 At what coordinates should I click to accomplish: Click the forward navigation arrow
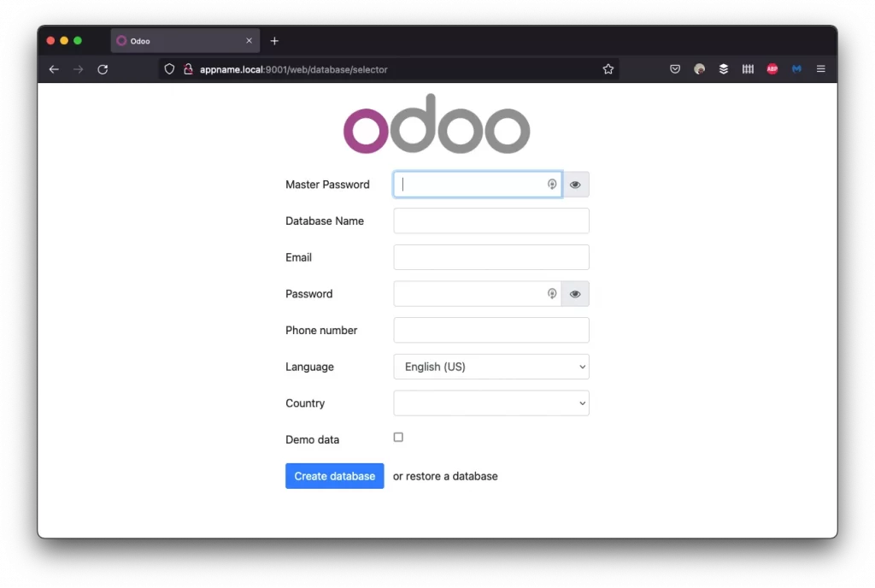(78, 69)
